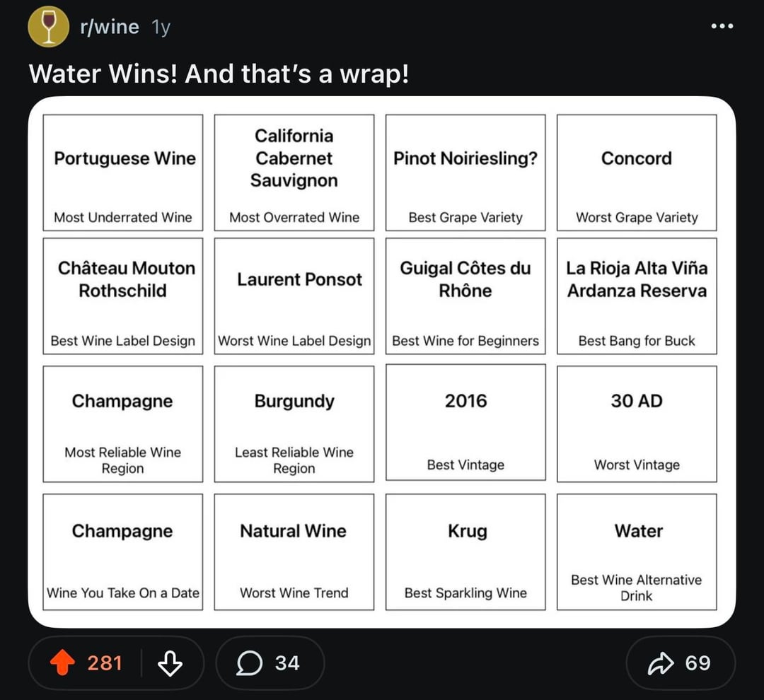This screenshot has width=764, height=700.
Task: Open comments via the speech bubble icon
Action: click(249, 663)
